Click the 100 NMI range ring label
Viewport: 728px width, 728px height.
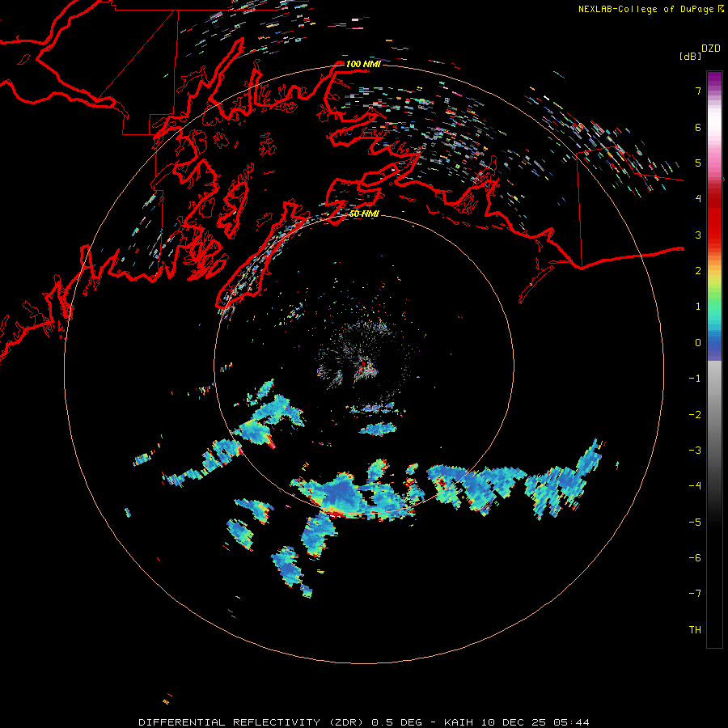363,64
